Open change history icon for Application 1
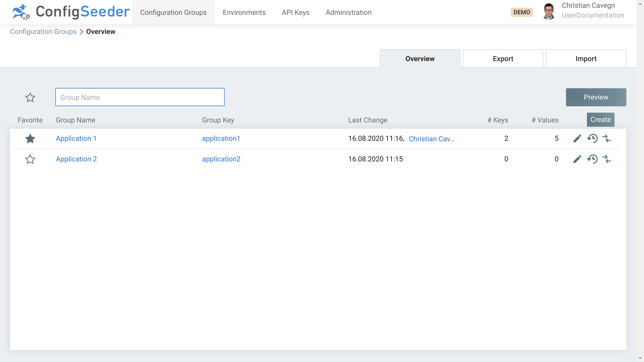The height and width of the screenshot is (362, 644). (593, 139)
